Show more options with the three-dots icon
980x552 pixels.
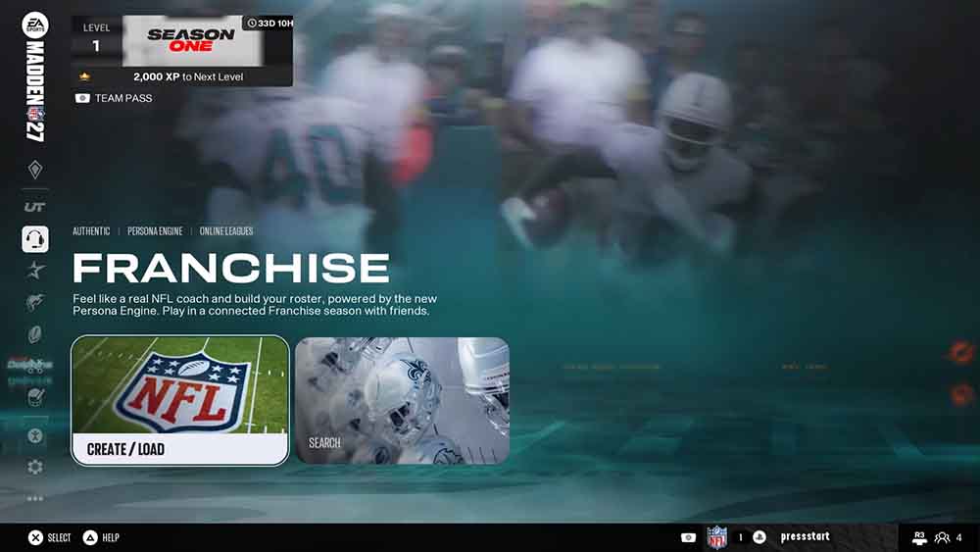pyautogui.click(x=35, y=498)
